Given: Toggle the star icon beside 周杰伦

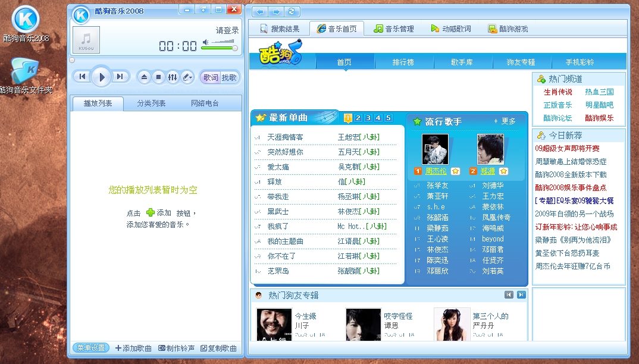Looking at the screenshot, I should (455, 171).
